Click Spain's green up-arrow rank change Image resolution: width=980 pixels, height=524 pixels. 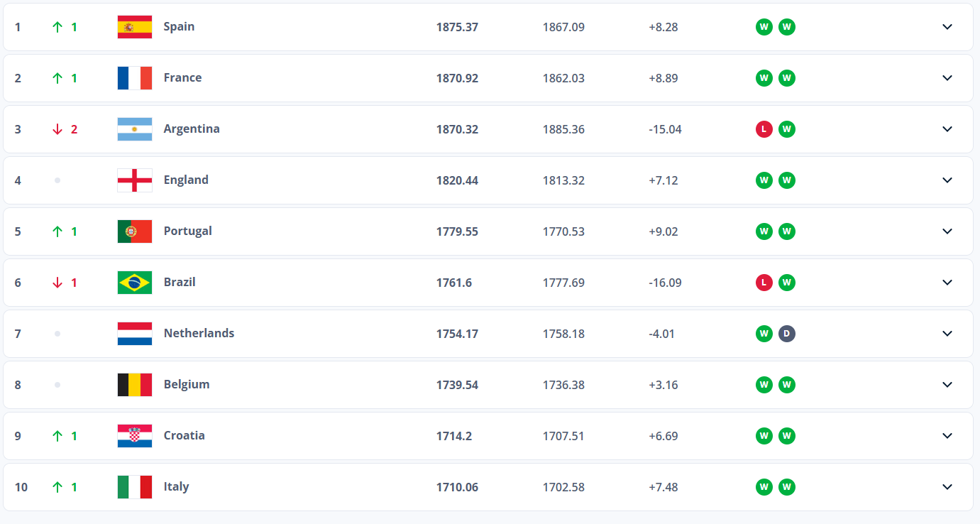[57, 27]
